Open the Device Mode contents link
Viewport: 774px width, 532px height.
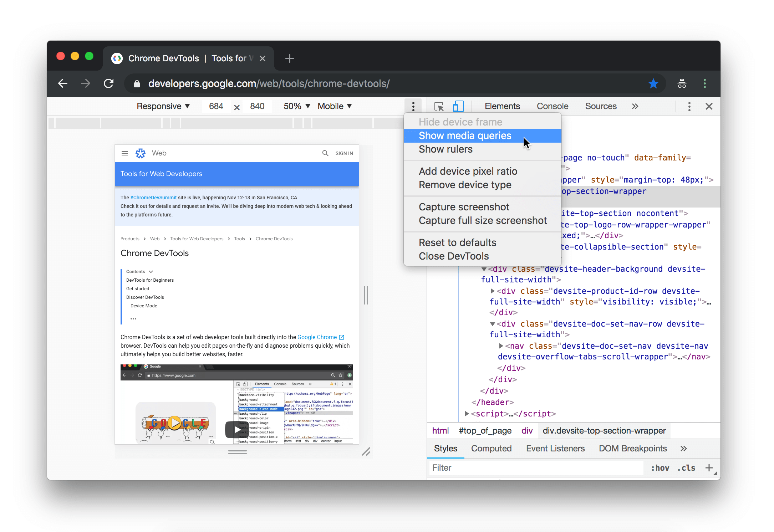(144, 306)
